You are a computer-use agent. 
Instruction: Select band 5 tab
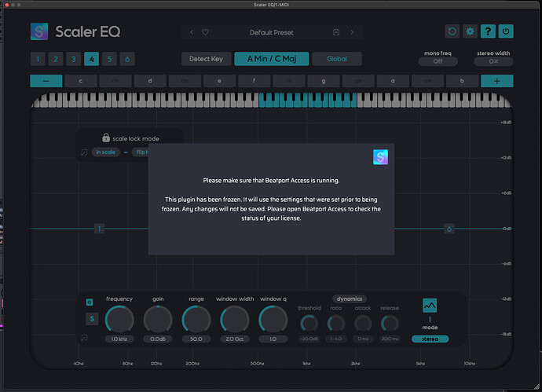tap(109, 59)
